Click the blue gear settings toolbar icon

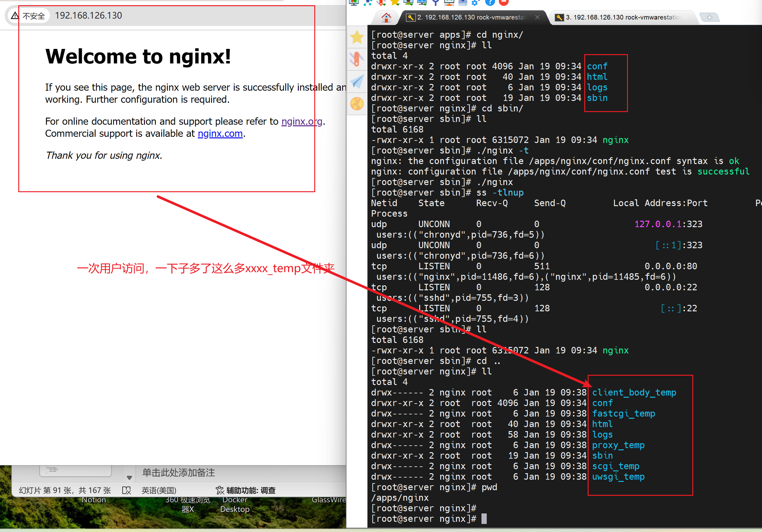coord(475,3)
